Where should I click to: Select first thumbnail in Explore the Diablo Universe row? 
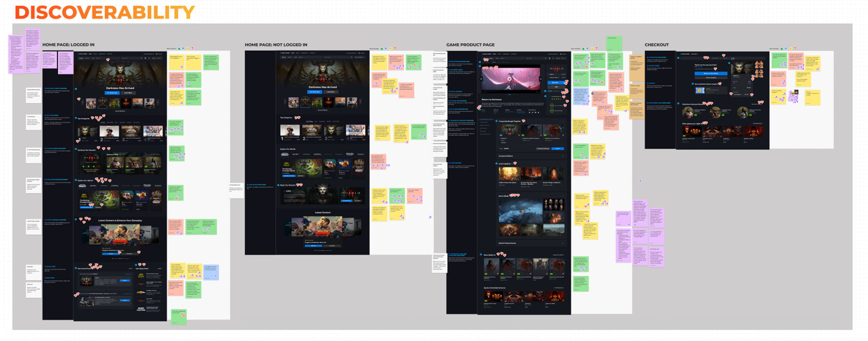[x=494, y=296]
